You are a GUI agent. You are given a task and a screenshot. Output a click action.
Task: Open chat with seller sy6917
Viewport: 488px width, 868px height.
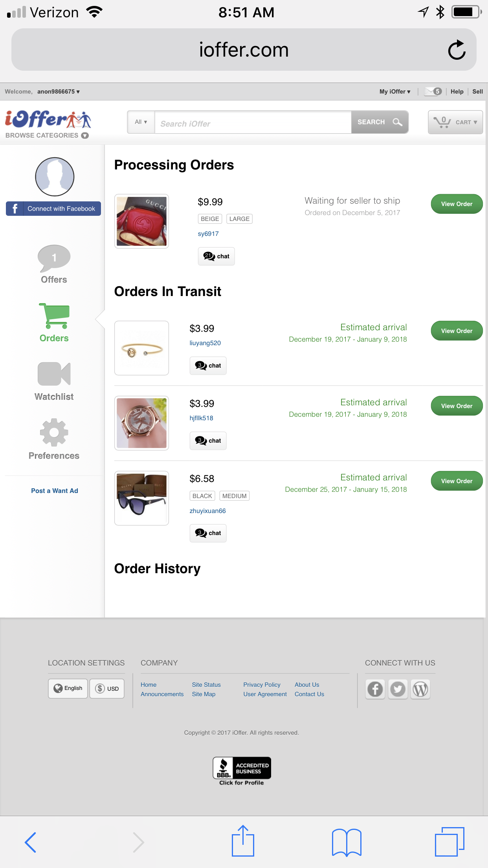pyautogui.click(x=216, y=256)
